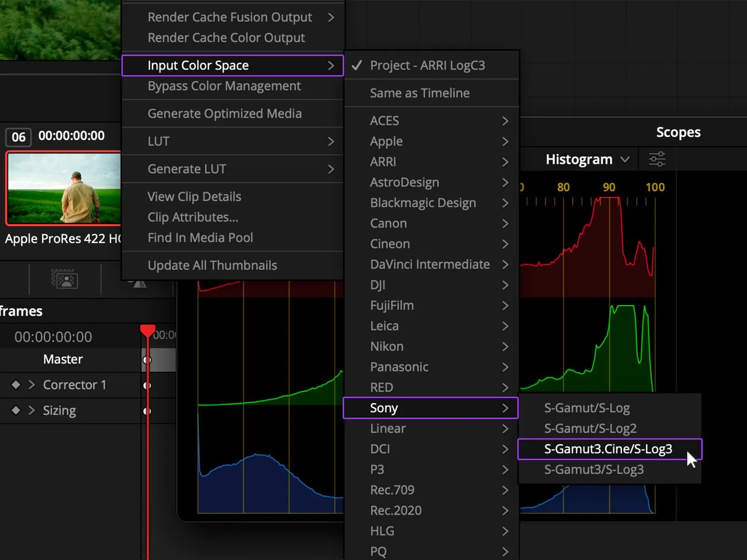Click the Corrector 1 keyframe diamond
This screenshot has width=747, height=560.
[16, 385]
